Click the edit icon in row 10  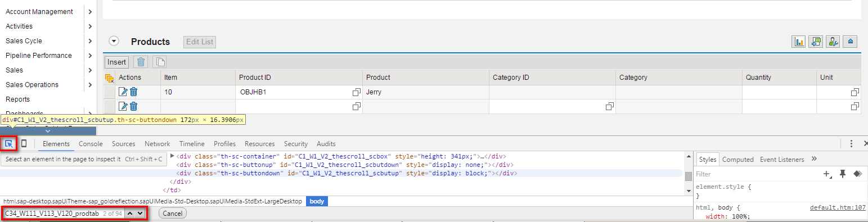[123, 92]
